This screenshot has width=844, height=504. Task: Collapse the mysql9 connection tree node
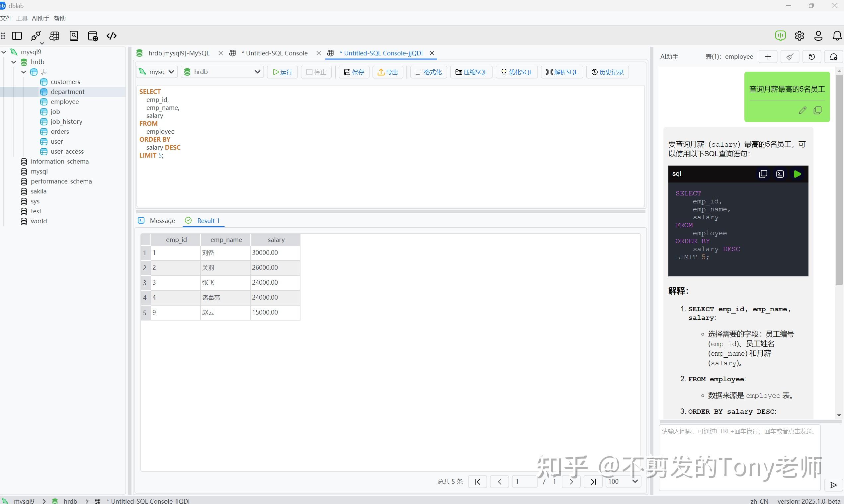tap(4, 52)
